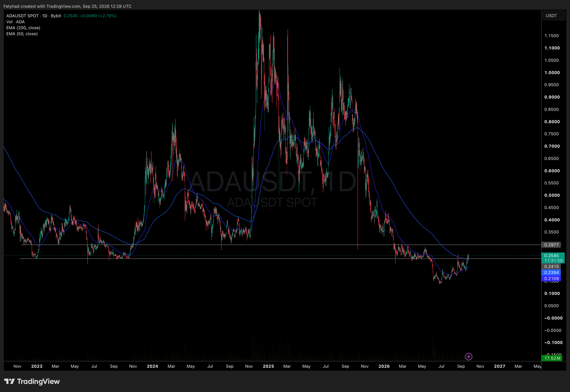
Task: Click the 2025 label on time axis
Action: point(268,366)
